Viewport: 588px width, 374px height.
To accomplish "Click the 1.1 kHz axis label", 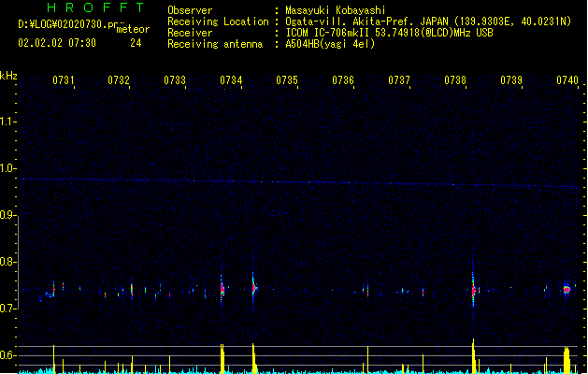I will [x=7, y=122].
